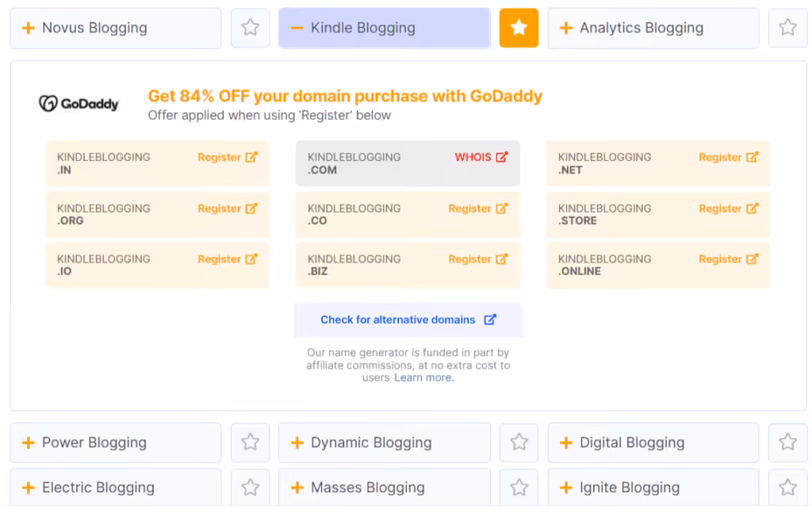Expand the Power Blogging suggestion
The width and height of the screenshot is (812, 506).
tap(115, 442)
